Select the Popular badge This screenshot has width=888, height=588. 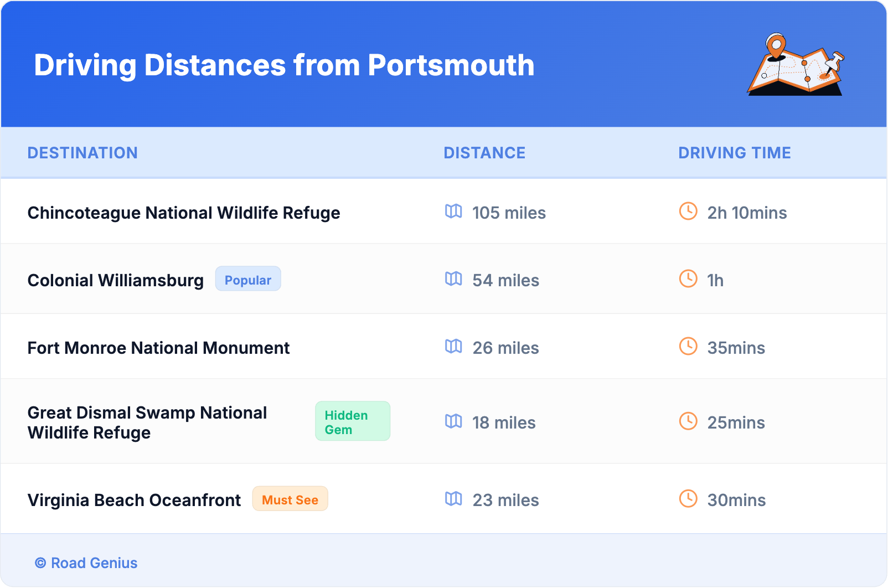click(247, 279)
